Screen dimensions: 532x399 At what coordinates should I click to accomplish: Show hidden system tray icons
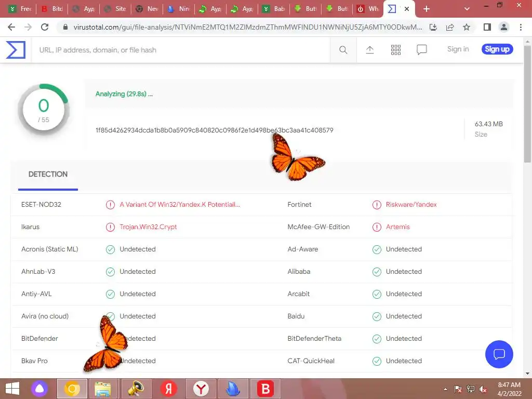445,390
